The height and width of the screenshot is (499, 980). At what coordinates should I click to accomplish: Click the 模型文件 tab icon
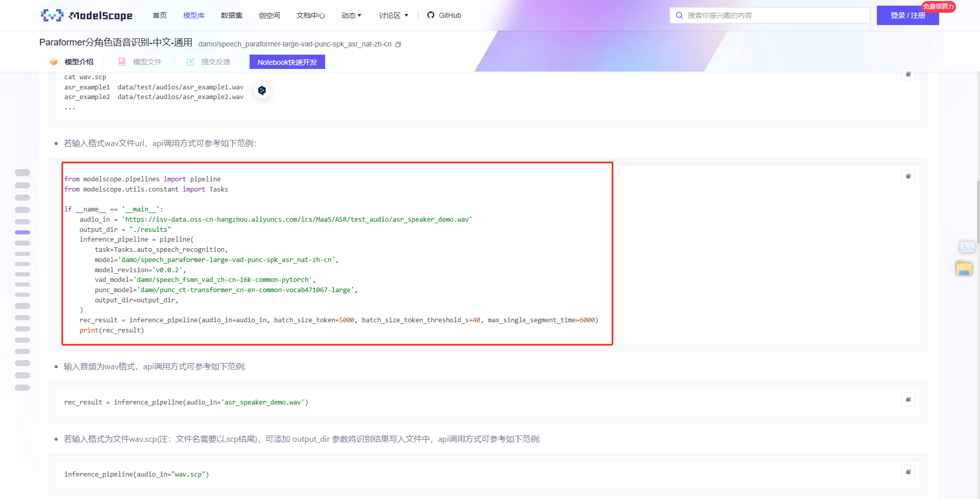(x=122, y=62)
